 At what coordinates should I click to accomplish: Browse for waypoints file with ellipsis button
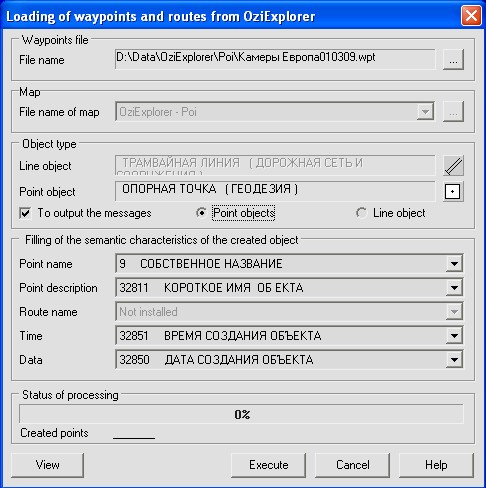click(453, 60)
